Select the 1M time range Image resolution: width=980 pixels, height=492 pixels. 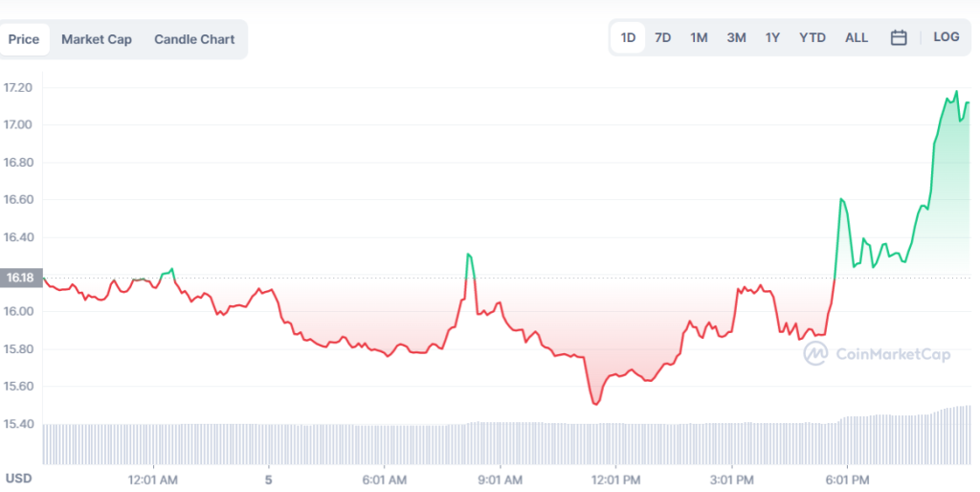pos(699,37)
